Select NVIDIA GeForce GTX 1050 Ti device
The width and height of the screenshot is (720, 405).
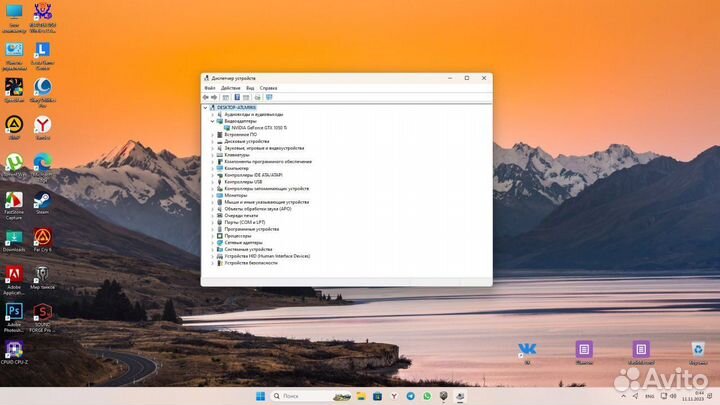pos(258,128)
